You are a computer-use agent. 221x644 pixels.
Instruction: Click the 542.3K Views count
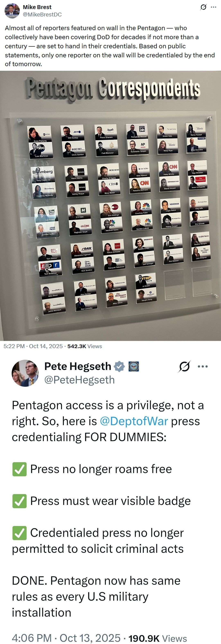pos(85,346)
